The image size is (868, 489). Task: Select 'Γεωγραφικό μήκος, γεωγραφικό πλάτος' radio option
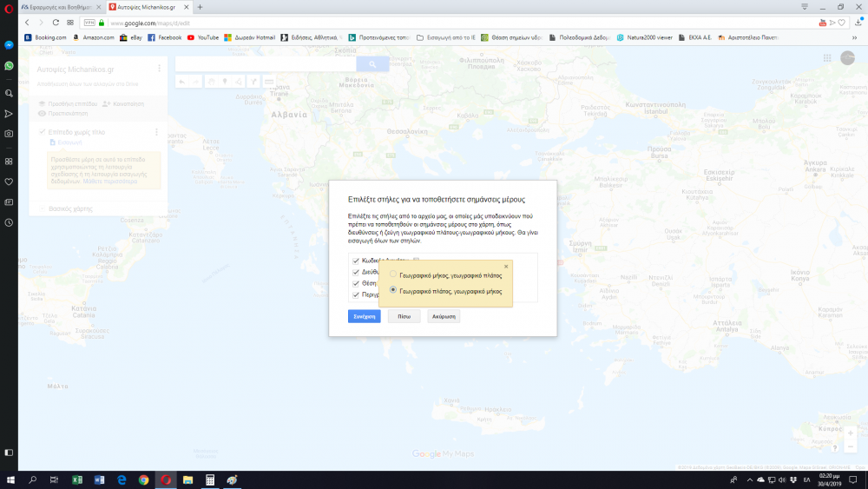[x=394, y=274]
